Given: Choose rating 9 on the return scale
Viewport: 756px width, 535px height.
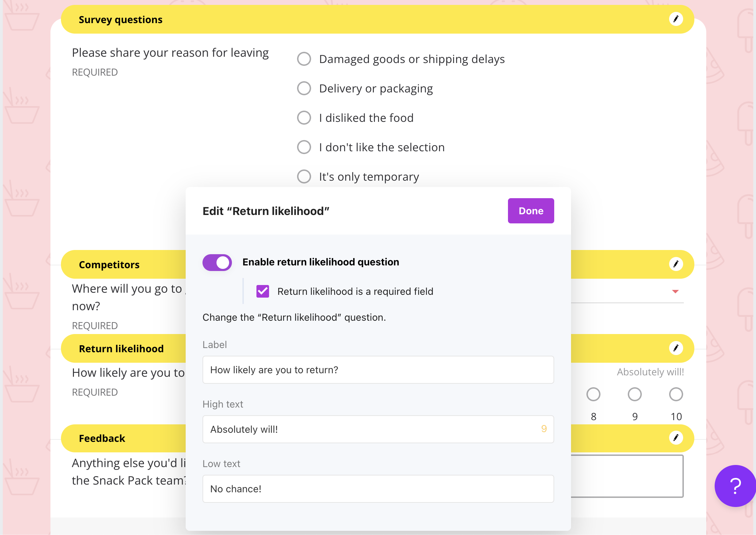Looking at the screenshot, I should (x=634, y=394).
